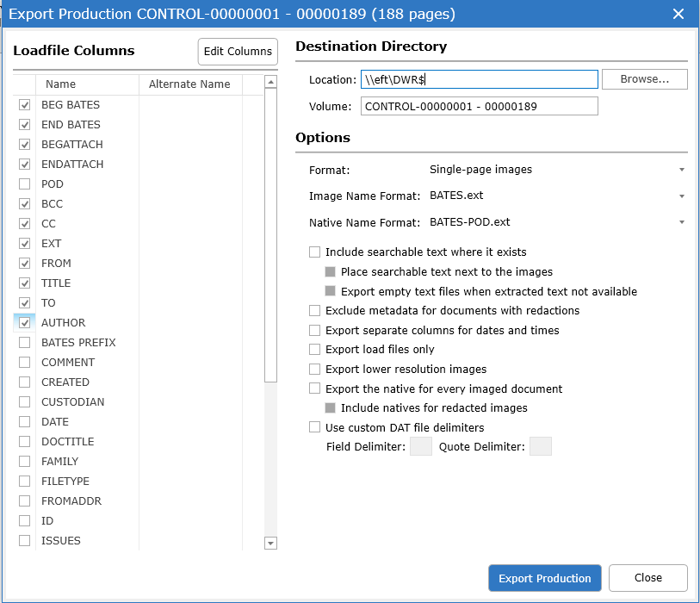Uncheck the FROM column
This screenshot has height=603, width=700.
(x=25, y=263)
